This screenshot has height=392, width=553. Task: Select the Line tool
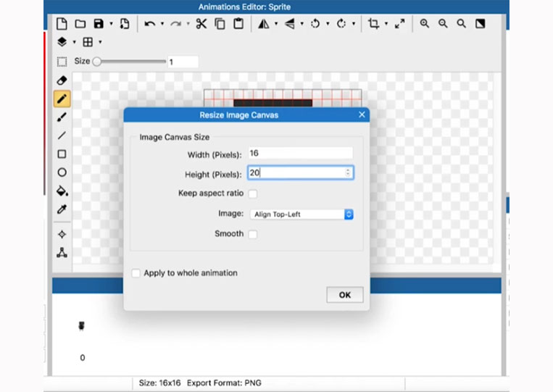[62, 135]
